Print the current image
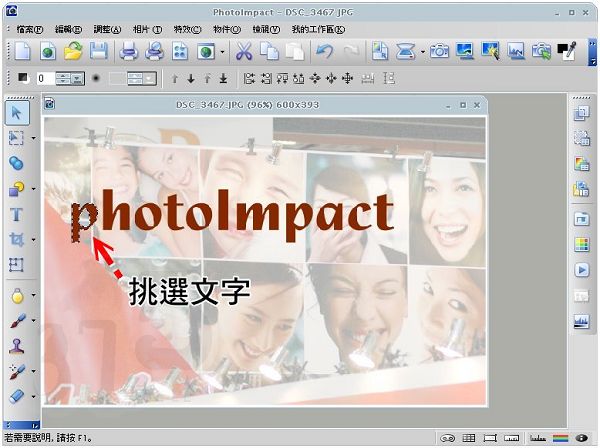Image resolution: width=600 pixels, height=448 pixels. 129,51
